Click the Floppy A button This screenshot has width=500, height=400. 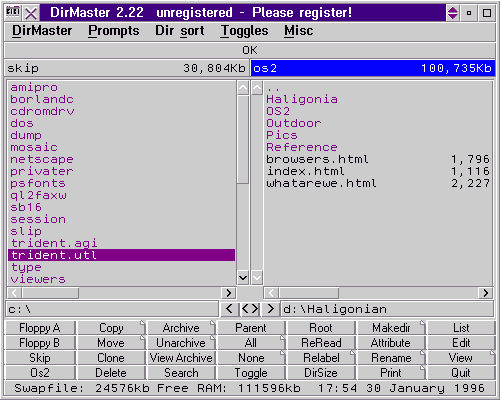(40, 328)
